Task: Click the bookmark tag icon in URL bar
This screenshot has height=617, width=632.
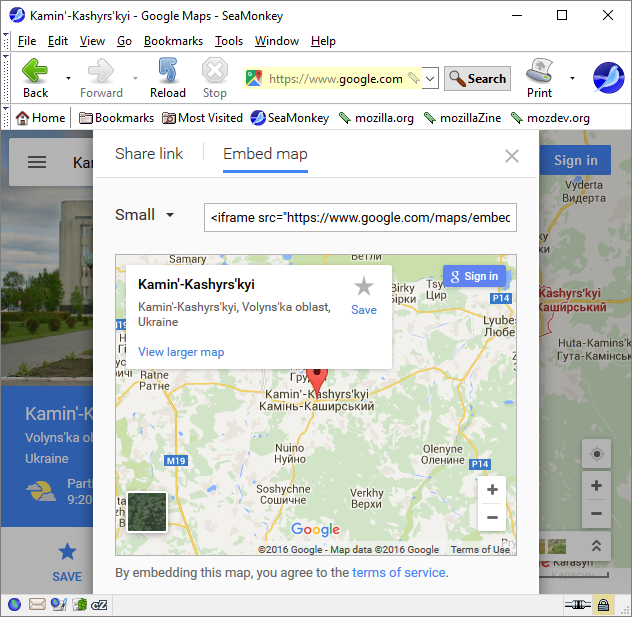Action: 414,78
